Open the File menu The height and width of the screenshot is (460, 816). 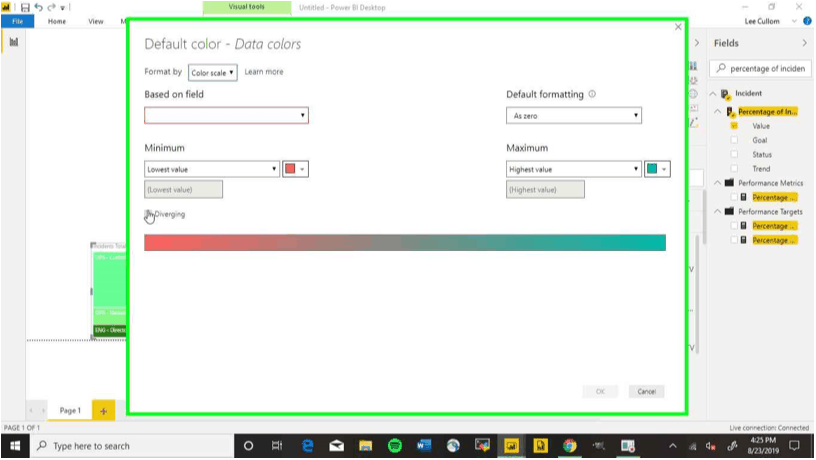(17, 21)
